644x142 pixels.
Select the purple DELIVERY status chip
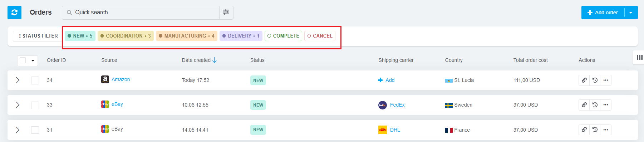pyautogui.click(x=241, y=36)
